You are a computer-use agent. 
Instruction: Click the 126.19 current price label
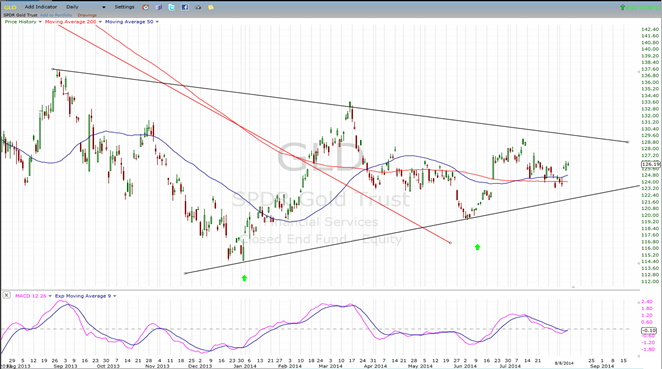(650, 164)
